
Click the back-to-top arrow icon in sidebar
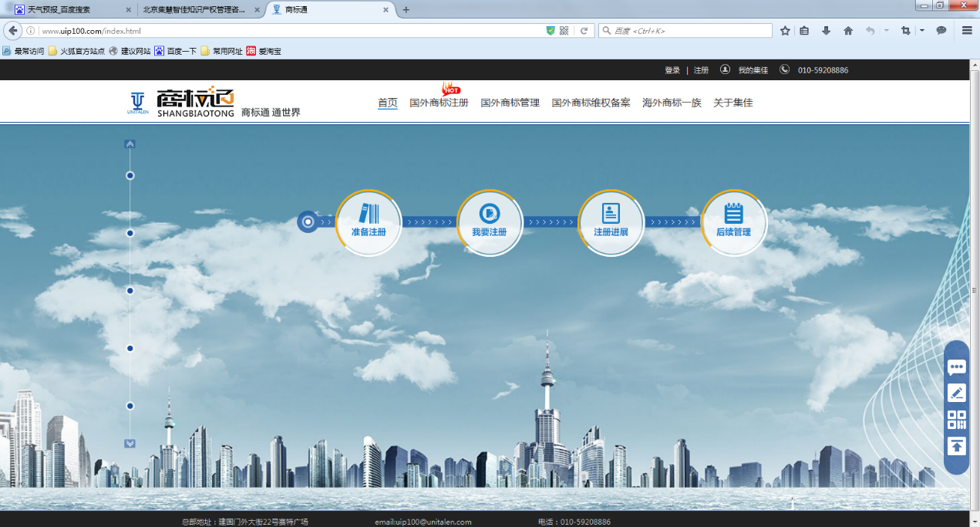[956, 446]
